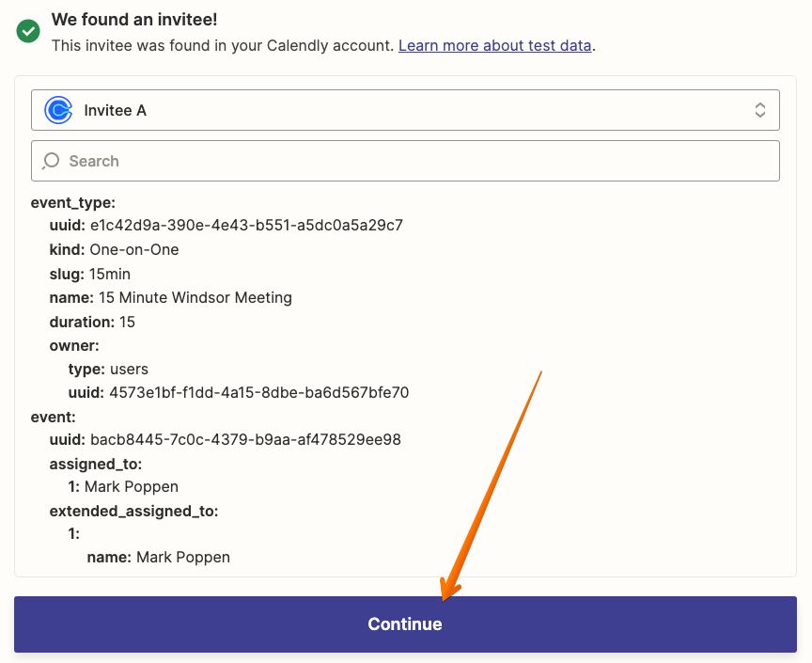Select the extended_assigned_to name Mark Poppen row
This screenshot has width=812, height=663.
coord(159,558)
